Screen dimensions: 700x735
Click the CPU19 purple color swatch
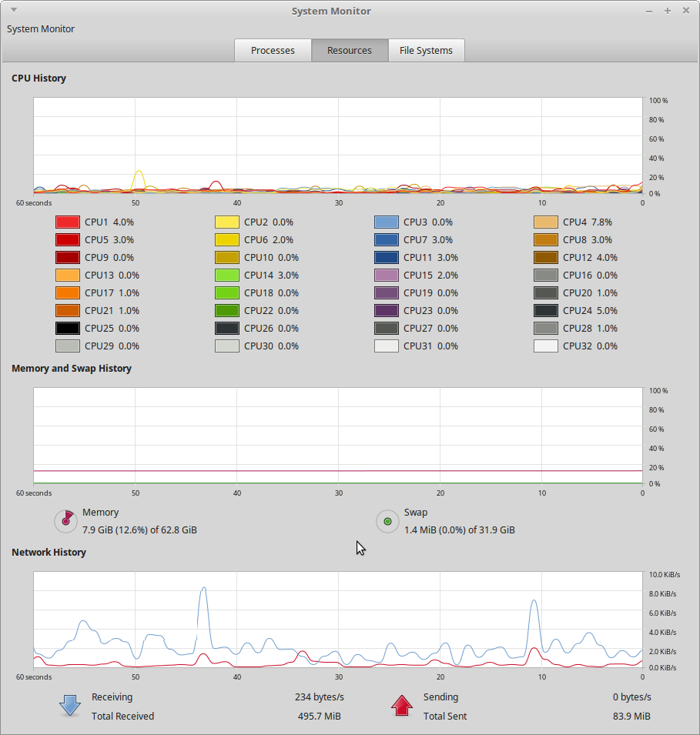[387, 293]
